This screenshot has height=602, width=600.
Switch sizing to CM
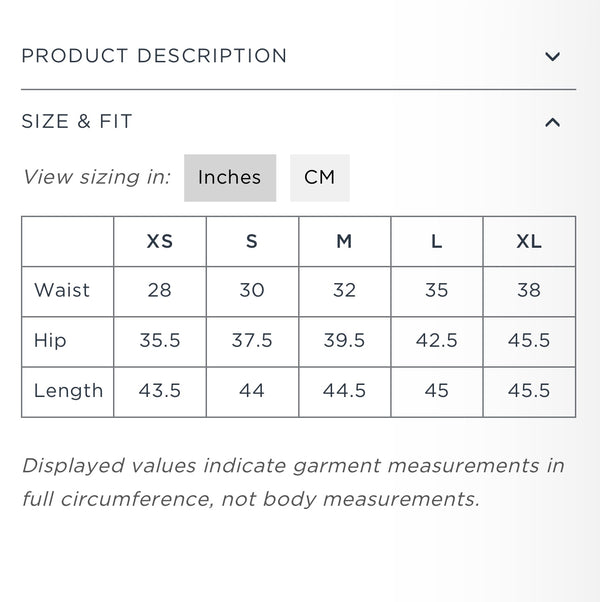[x=319, y=178]
